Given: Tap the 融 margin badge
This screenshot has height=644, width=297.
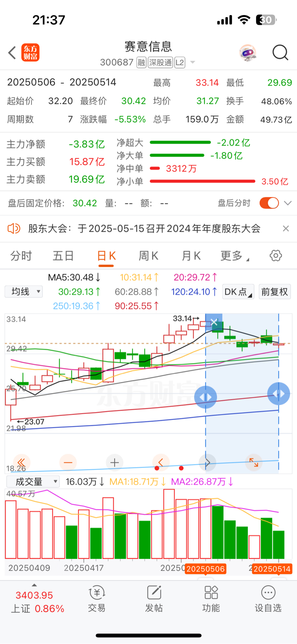Looking at the screenshot, I should coord(141,62).
